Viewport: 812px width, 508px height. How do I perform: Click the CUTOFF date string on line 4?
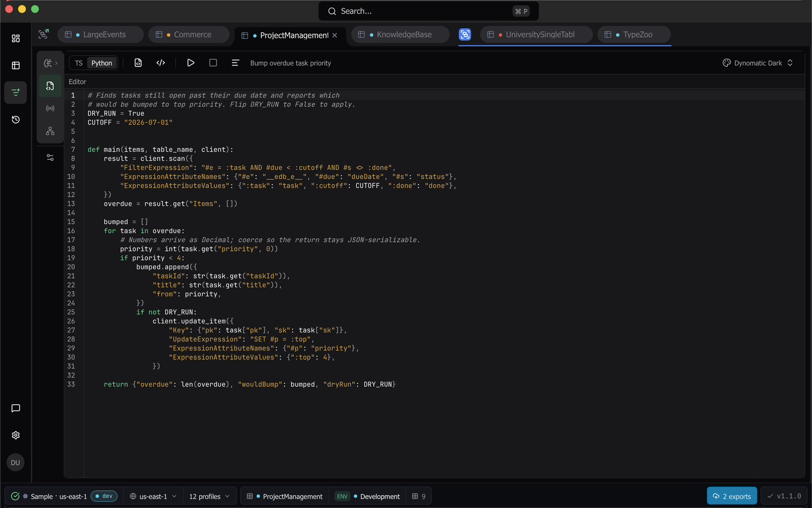148,122
